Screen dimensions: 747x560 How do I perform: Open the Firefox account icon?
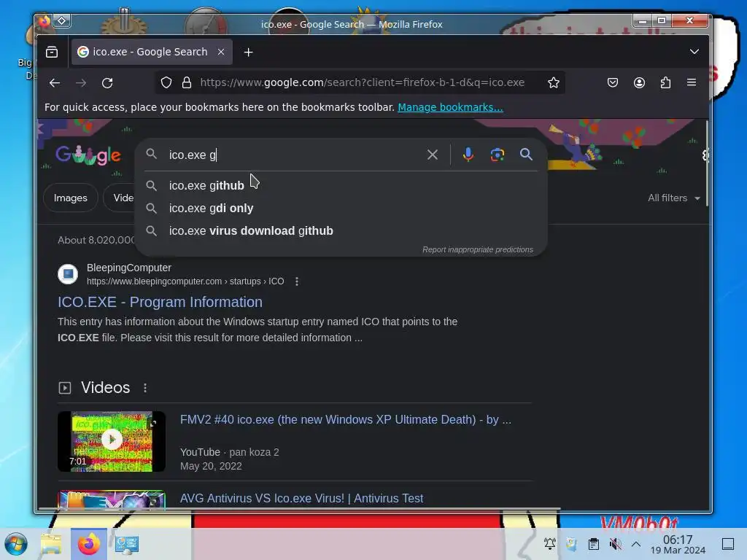click(x=639, y=83)
